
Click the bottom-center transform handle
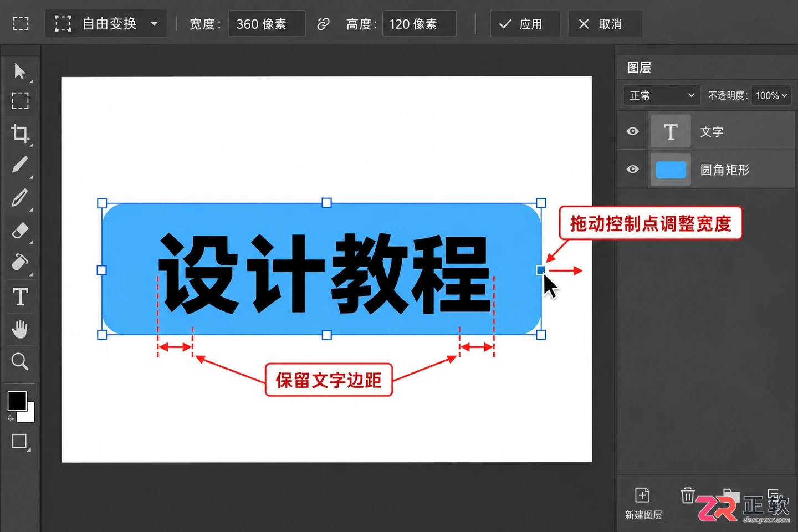pos(327,335)
